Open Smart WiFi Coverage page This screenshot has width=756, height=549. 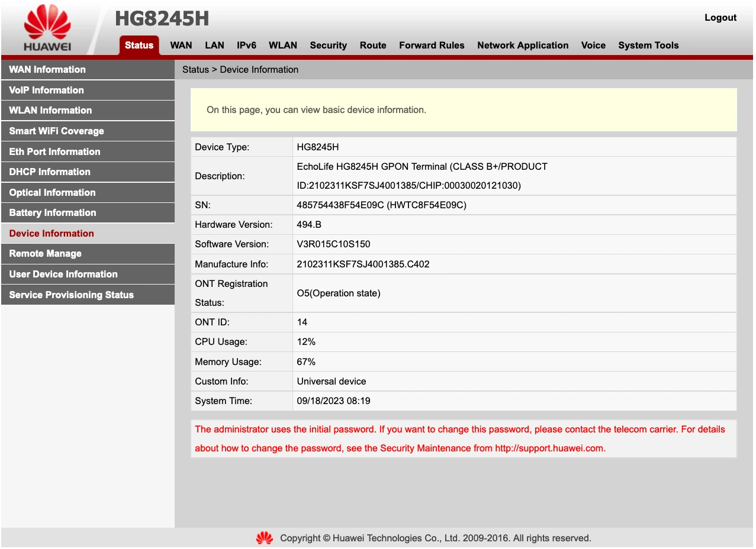pos(88,131)
